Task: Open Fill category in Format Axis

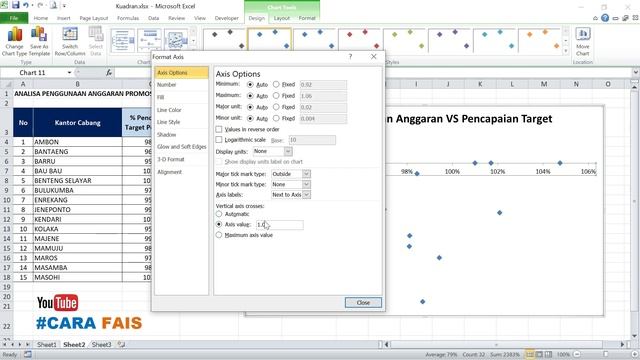Action: [182, 97]
